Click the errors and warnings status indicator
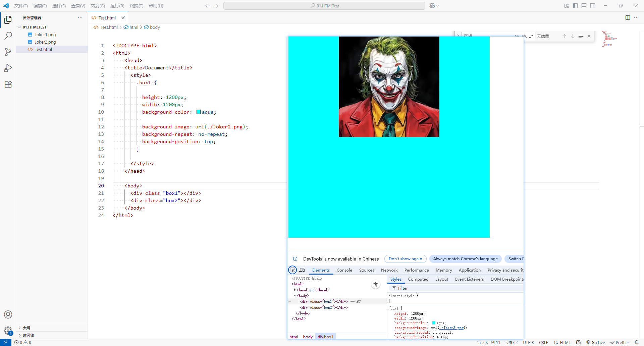Image resolution: width=644 pixels, height=346 pixels. [23, 342]
